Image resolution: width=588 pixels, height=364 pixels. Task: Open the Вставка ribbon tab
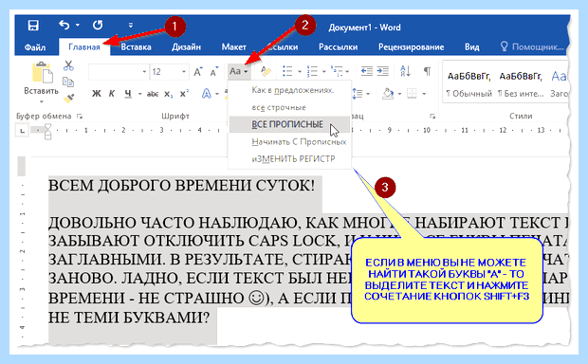pyautogui.click(x=136, y=47)
